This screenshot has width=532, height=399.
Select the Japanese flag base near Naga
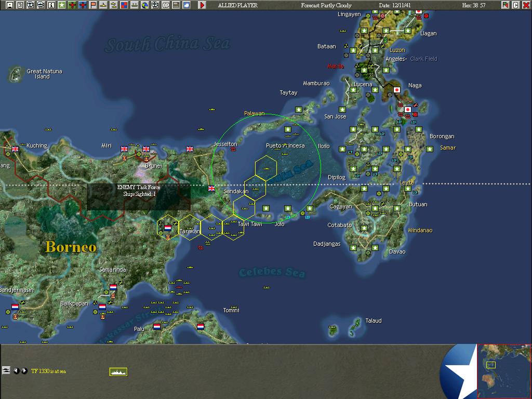(x=396, y=90)
